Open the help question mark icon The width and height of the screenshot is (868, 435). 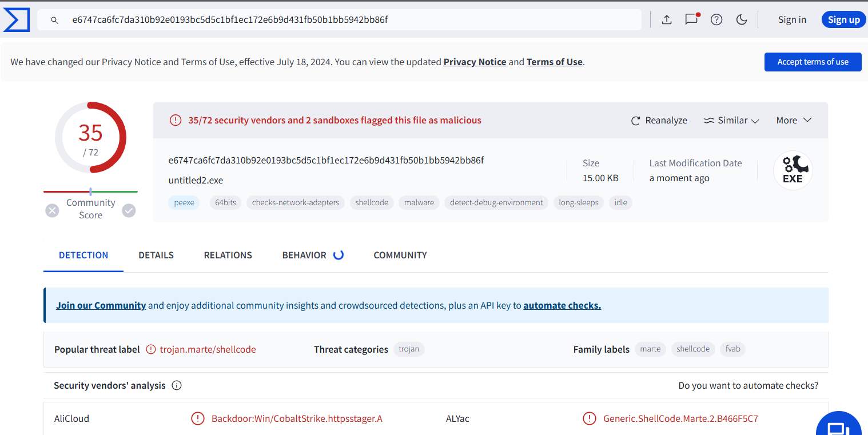[716, 20]
